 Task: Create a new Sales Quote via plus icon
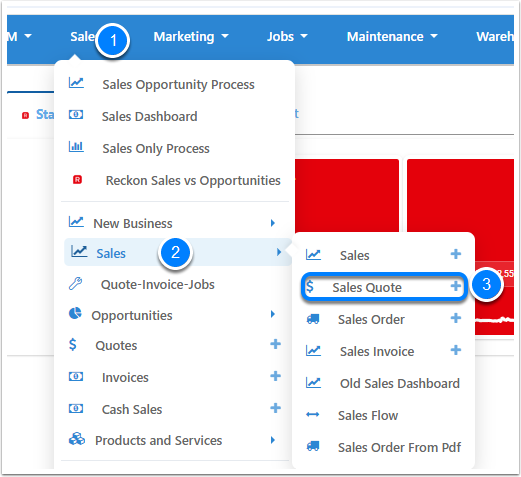(x=456, y=286)
